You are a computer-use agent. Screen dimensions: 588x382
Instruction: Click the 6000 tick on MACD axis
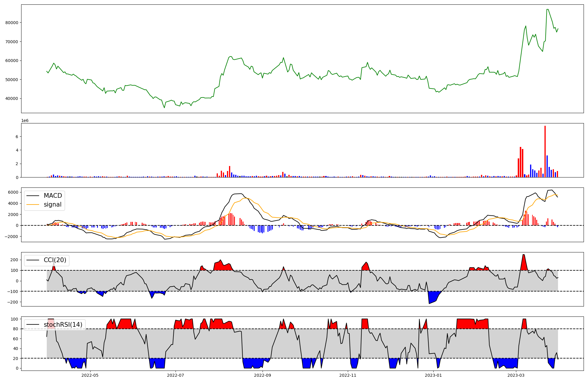(14, 192)
